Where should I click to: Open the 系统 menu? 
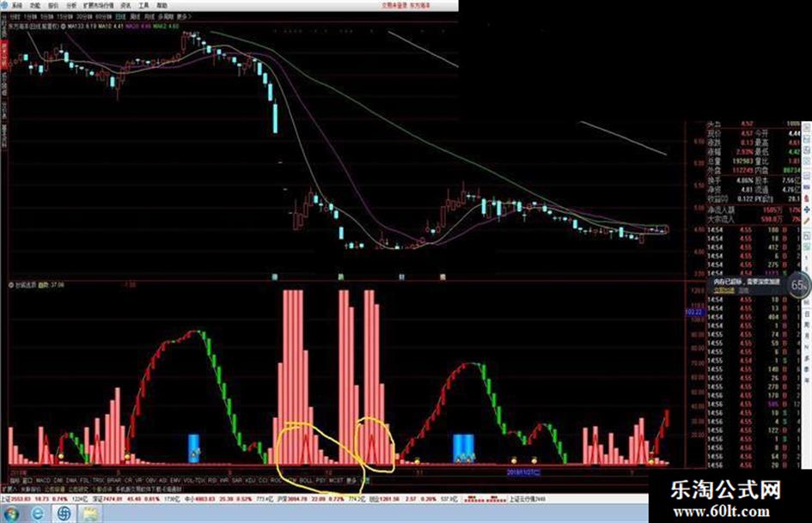(17, 6)
